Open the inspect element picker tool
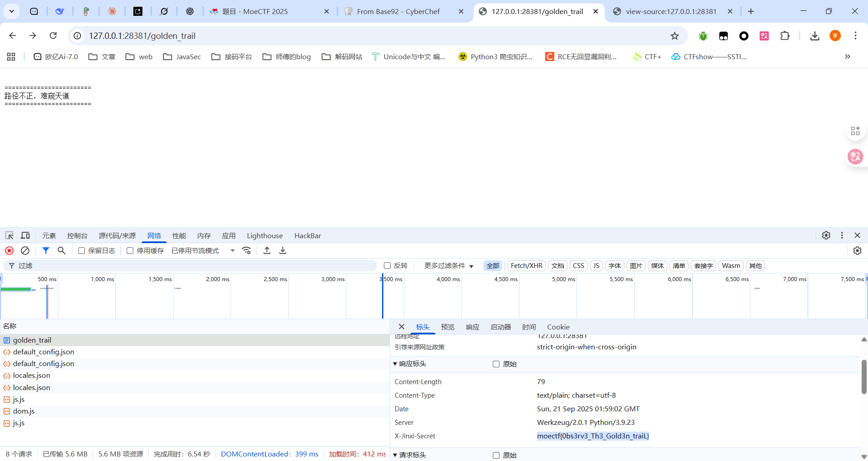 [9, 235]
